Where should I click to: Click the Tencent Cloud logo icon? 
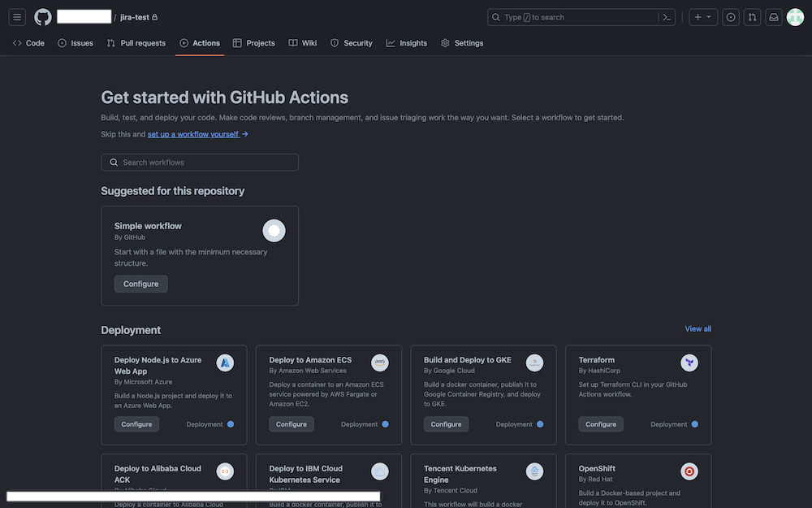534,471
